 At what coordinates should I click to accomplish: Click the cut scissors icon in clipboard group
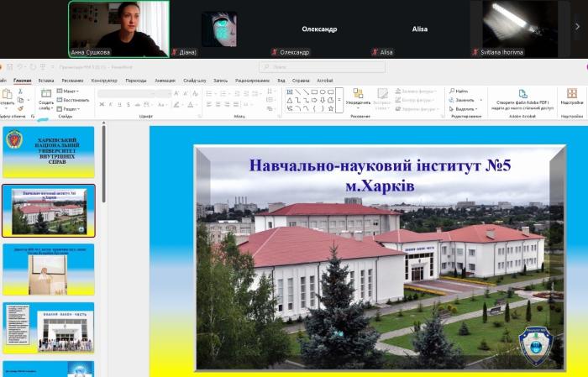[x=19, y=91]
